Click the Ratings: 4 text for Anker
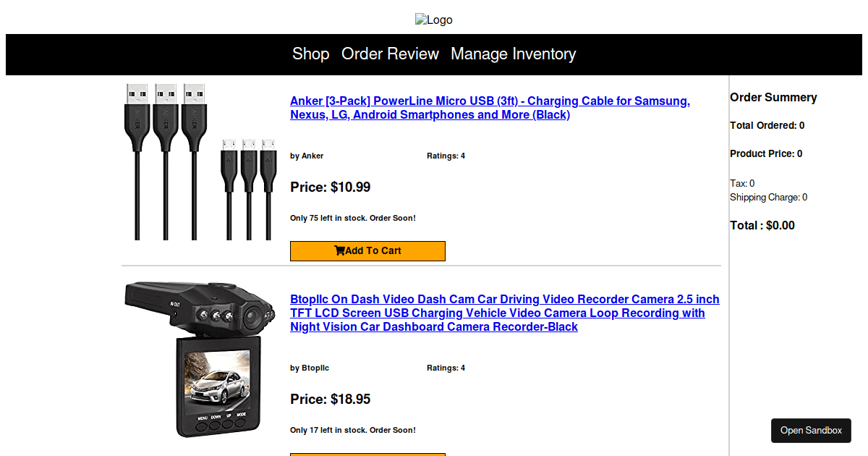Viewport: 868px width, 456px height. pyautogui.click(x=446, y=155)
